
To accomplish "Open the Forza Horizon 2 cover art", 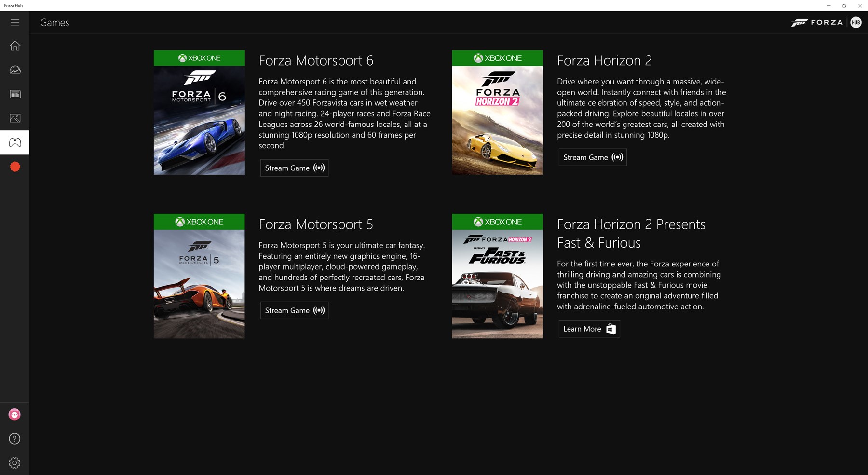I will (x=498, y=112).
